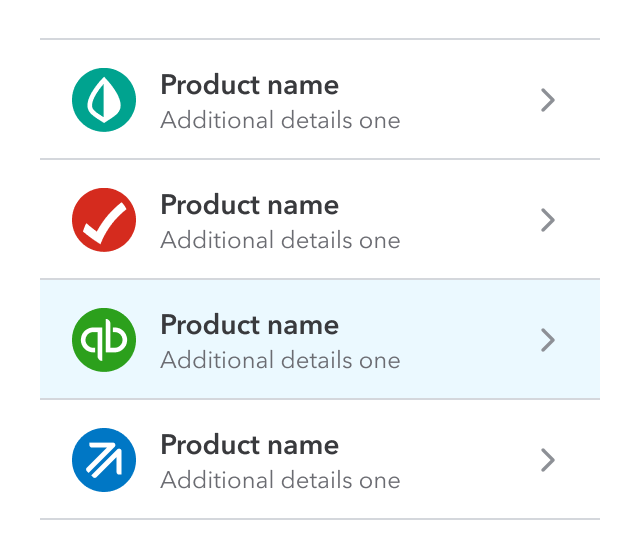640x560 pixels.
Task: Click the teal Mint leaf icon
Action: point(104,100)
